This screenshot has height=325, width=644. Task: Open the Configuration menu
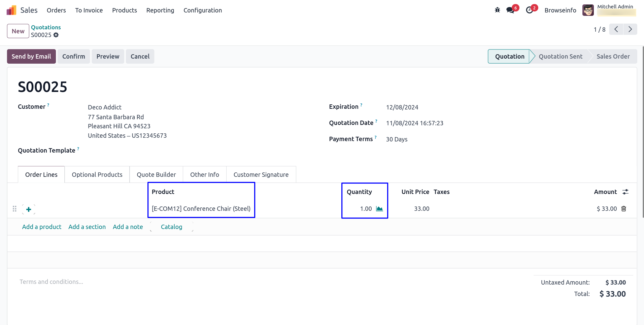(x=203, y=10)
